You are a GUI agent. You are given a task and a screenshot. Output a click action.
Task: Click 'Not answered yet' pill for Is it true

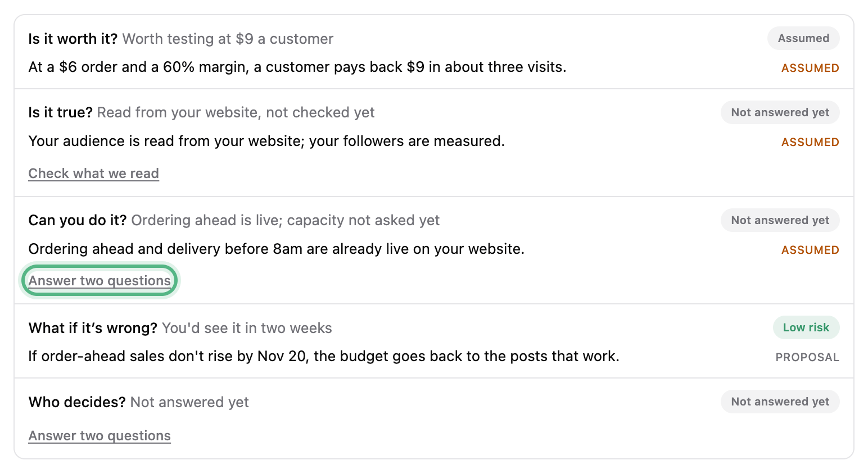780,112
